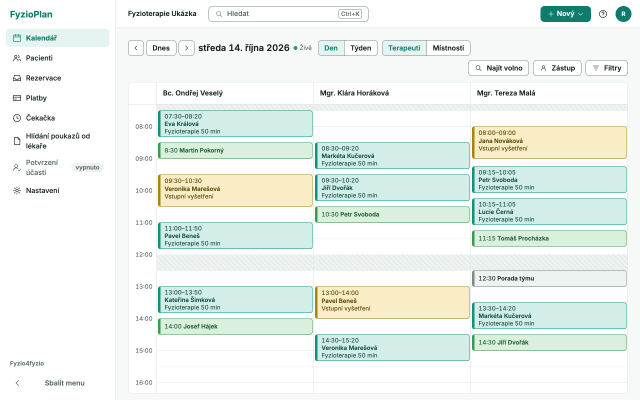The image size is (640, 400).
Task: Click Sbalit menu
Action: [x=58, y=383]
